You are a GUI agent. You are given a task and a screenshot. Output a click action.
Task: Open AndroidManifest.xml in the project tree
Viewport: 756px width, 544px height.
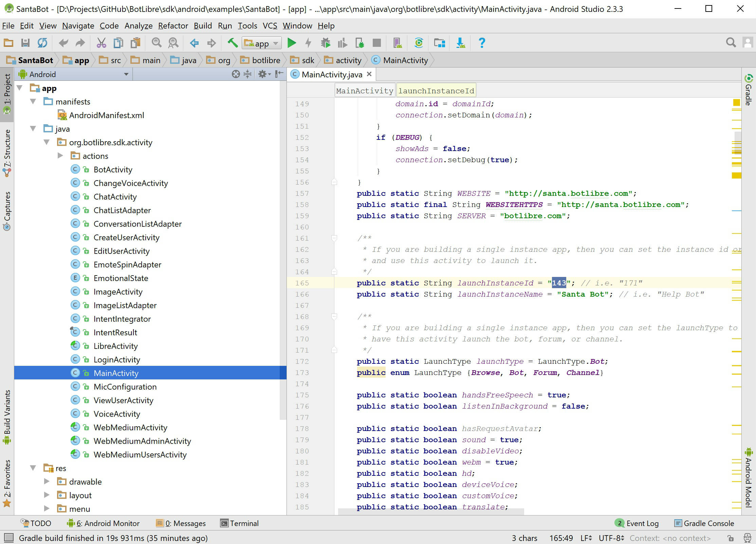coord(101,115)
